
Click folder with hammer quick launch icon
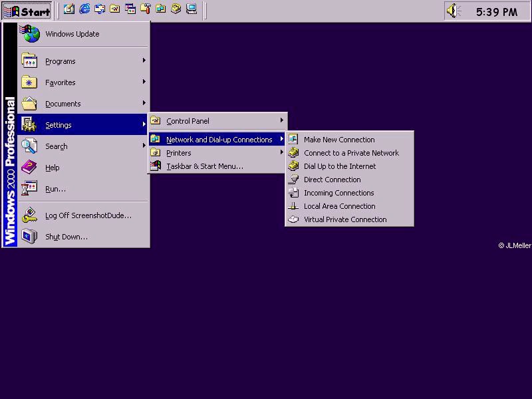tap(146, 9)
